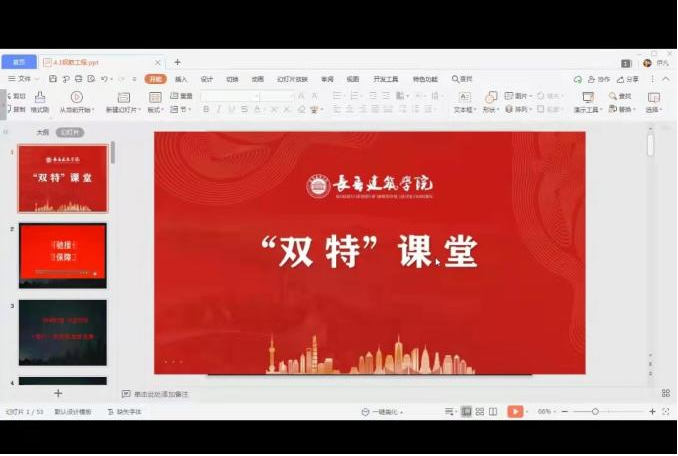The width and height of the screenshot is (678, 456).
Task: Toggle Bold text formatting
Action: pos(206,109)
